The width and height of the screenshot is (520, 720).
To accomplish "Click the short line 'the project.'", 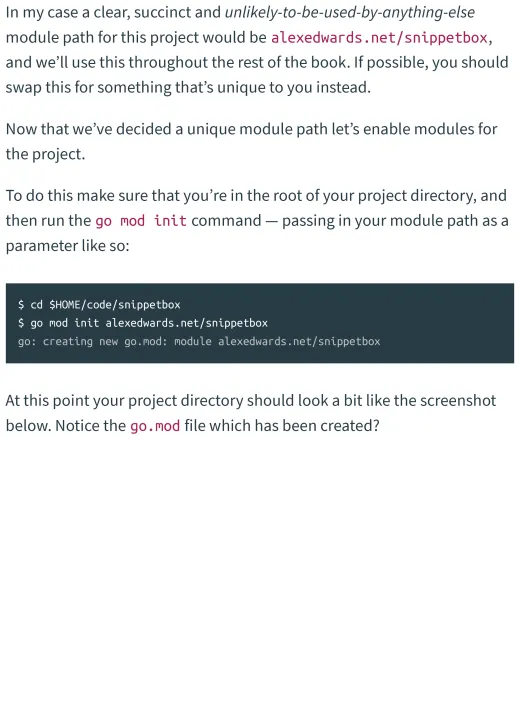I will point(45,154).
